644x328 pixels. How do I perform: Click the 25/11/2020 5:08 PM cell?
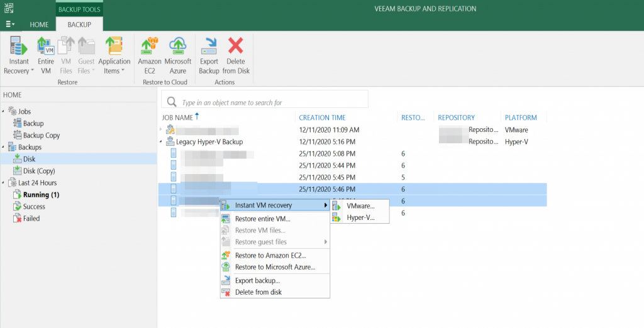[x=327, y=153]
